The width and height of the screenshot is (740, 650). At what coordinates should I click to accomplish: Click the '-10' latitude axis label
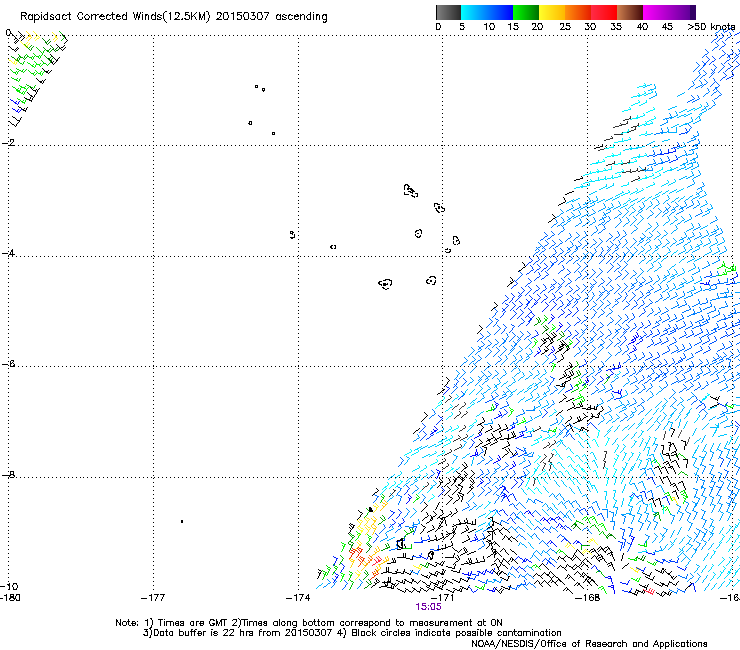9,586
